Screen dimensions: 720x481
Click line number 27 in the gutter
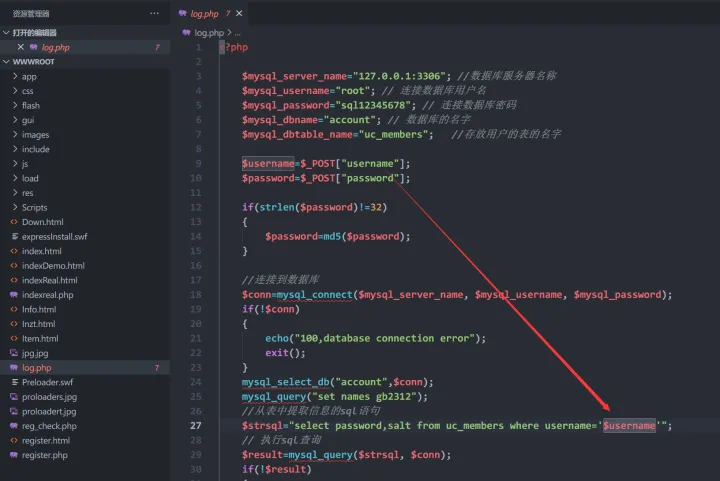click(x=196, y=425)
